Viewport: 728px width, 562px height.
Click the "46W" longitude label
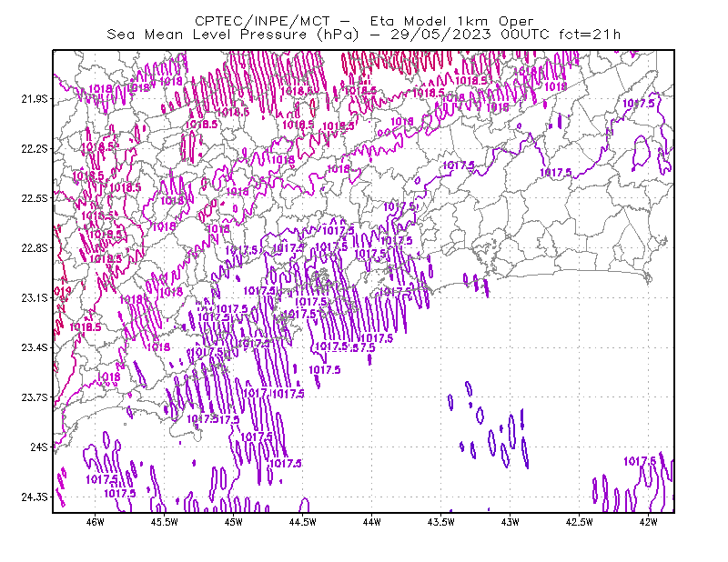96,522
